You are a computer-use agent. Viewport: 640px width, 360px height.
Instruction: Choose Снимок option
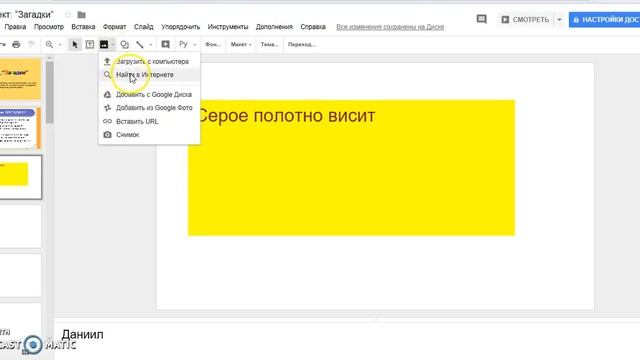[x=149, y=135]
